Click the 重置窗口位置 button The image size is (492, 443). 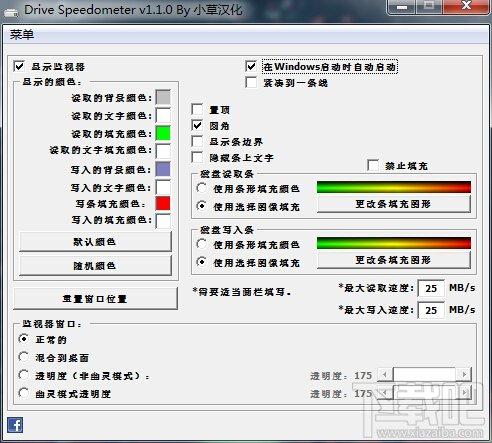click(x=95, y=299)
